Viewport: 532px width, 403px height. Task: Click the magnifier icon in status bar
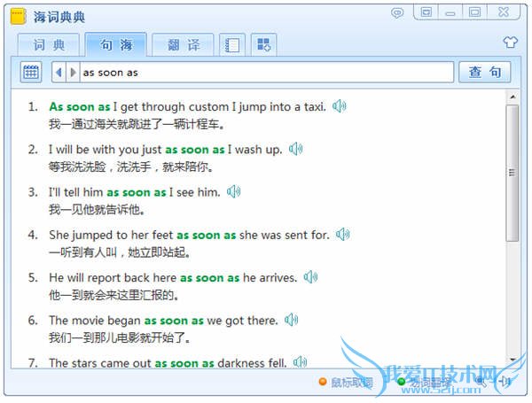coord(481,382)
